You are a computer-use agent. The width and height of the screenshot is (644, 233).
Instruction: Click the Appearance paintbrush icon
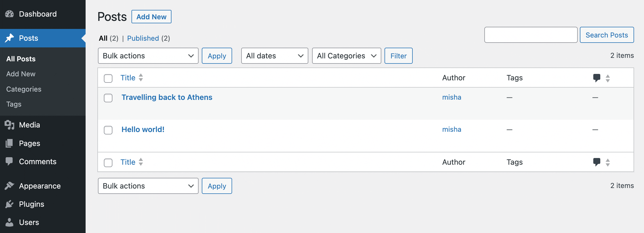tap(9, 186)
